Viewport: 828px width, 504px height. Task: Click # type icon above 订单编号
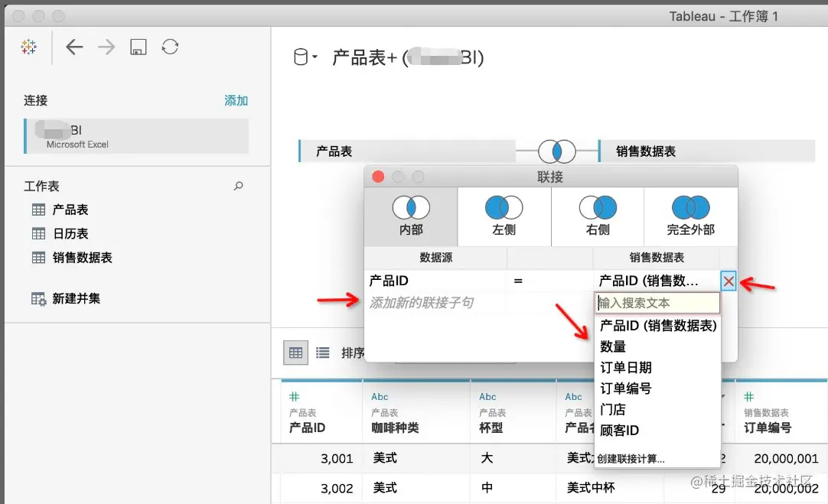click(748, 396)
